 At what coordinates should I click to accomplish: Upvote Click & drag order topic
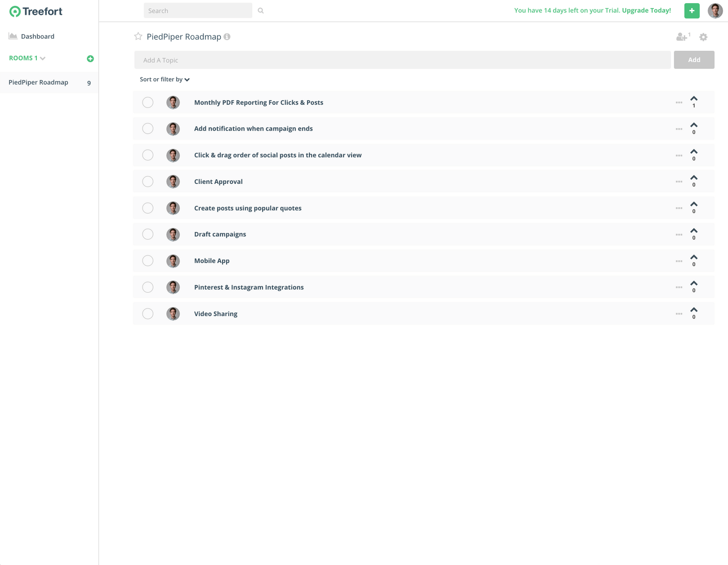694,151
